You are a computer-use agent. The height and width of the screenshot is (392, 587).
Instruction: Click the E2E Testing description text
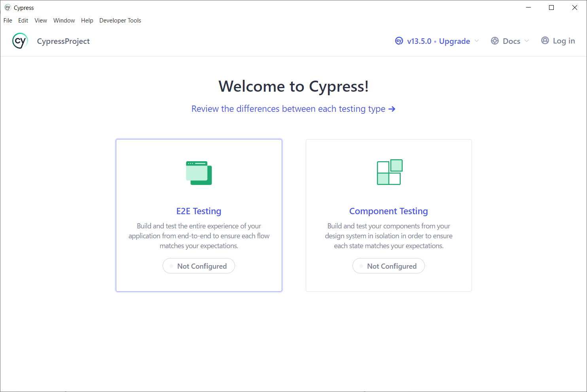coord(199,236)
